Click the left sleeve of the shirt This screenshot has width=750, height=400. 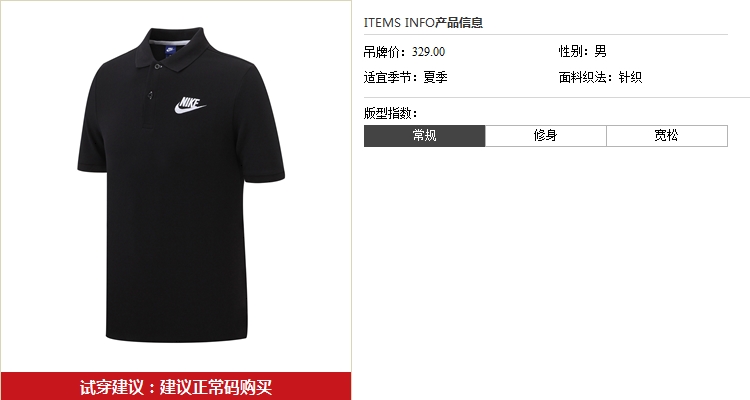[x=93, y=129]
